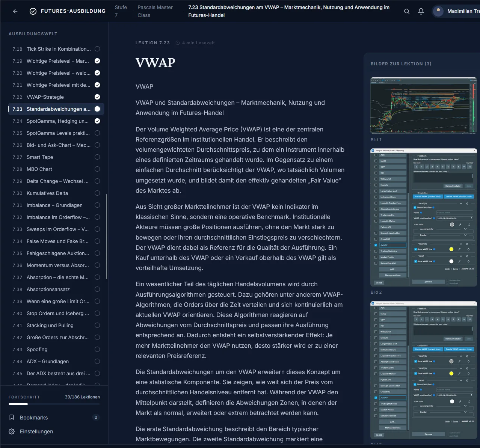This screenshot has height=448, width=480.
Task: Toggle completion circle for 7.27 Smart Tape
Action: click(97, 157)
